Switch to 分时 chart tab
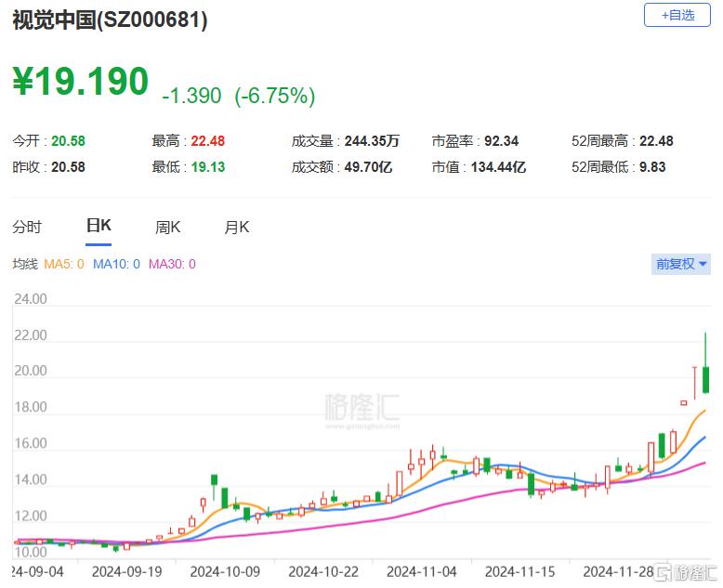This screenshot has height=588, width=723. tap(27, 227)
